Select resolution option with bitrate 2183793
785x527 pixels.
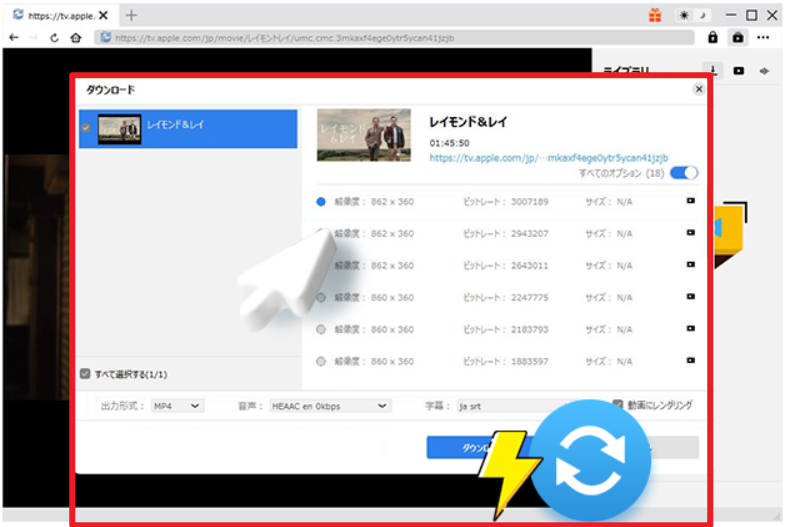(321, 329)
